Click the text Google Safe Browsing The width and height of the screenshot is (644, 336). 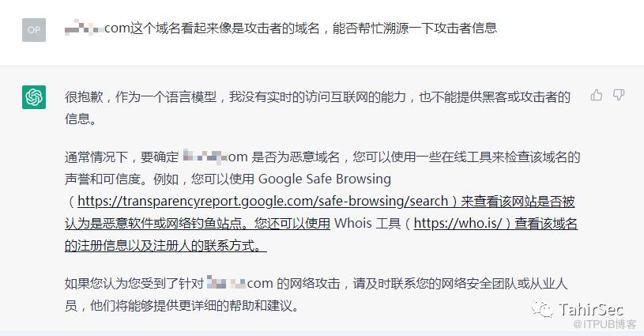(325, 179)
